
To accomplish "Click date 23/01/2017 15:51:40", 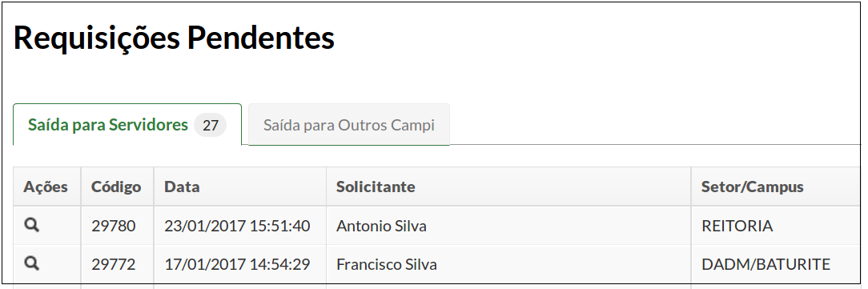I will coord(237,226).
